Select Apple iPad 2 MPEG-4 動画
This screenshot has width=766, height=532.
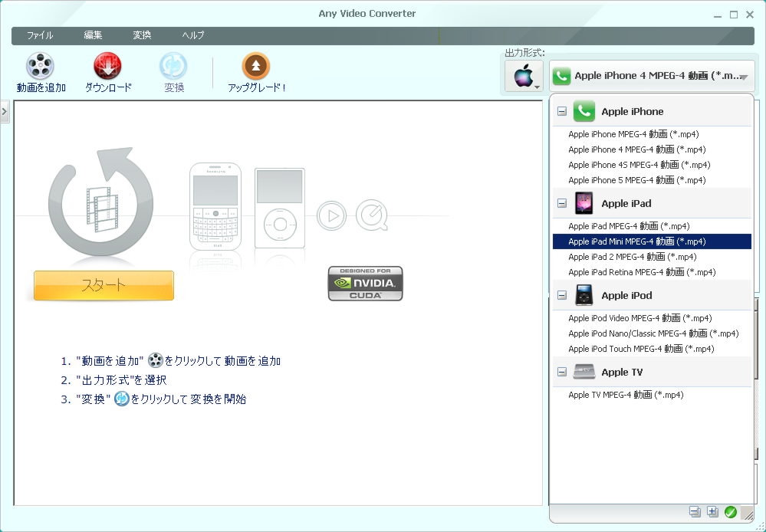pyautogui.click(x=652, y=257)
